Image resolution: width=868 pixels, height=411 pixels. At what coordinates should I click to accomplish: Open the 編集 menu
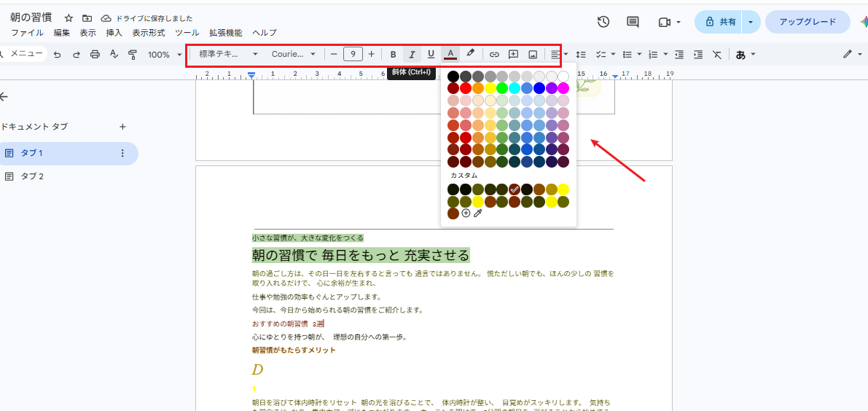(x=61, y=33)
